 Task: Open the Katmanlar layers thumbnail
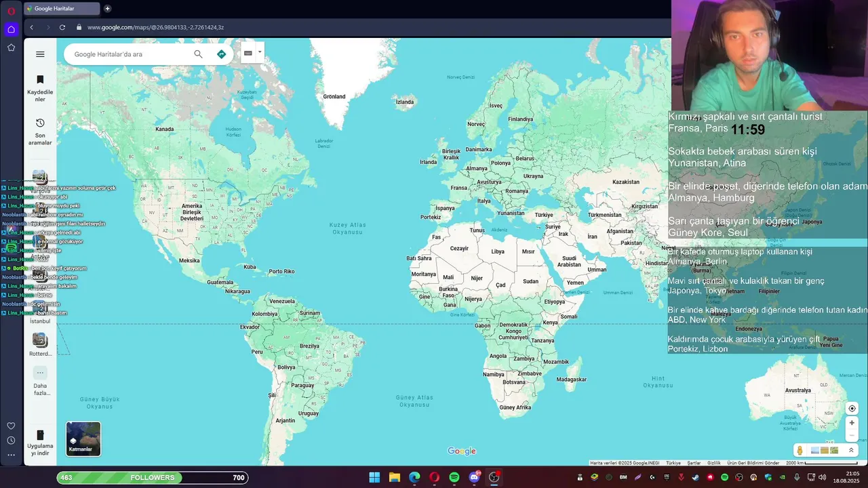(x=83, y=439)
